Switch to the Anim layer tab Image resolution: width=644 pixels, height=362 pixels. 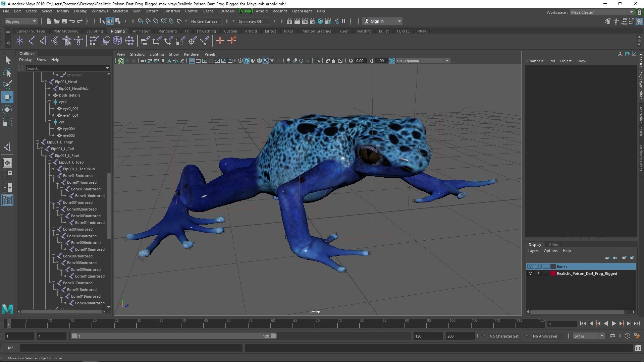(553, 245)
